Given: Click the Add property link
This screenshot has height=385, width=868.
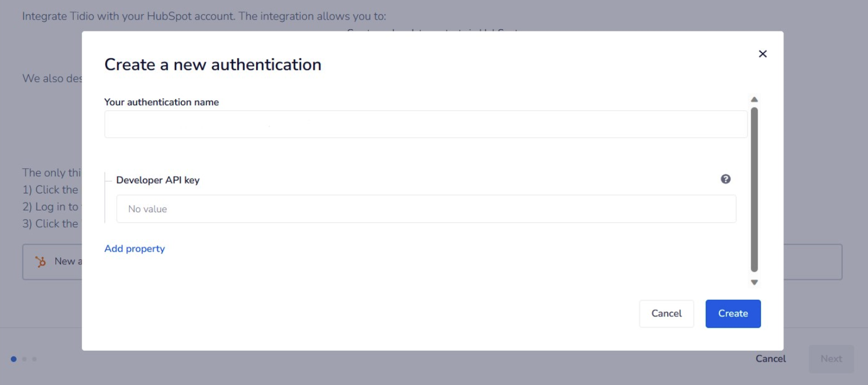Looking at the screenshot, I should [134, 249].
